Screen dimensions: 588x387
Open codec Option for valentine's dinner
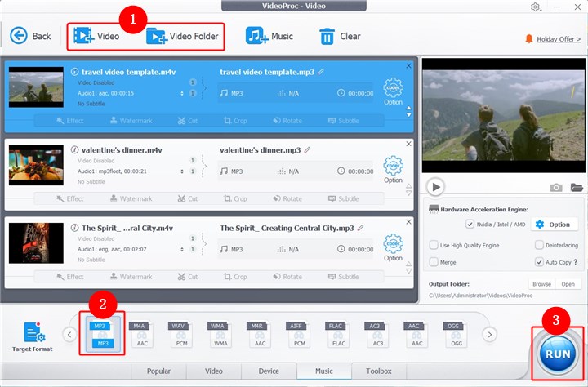(393, 169)
